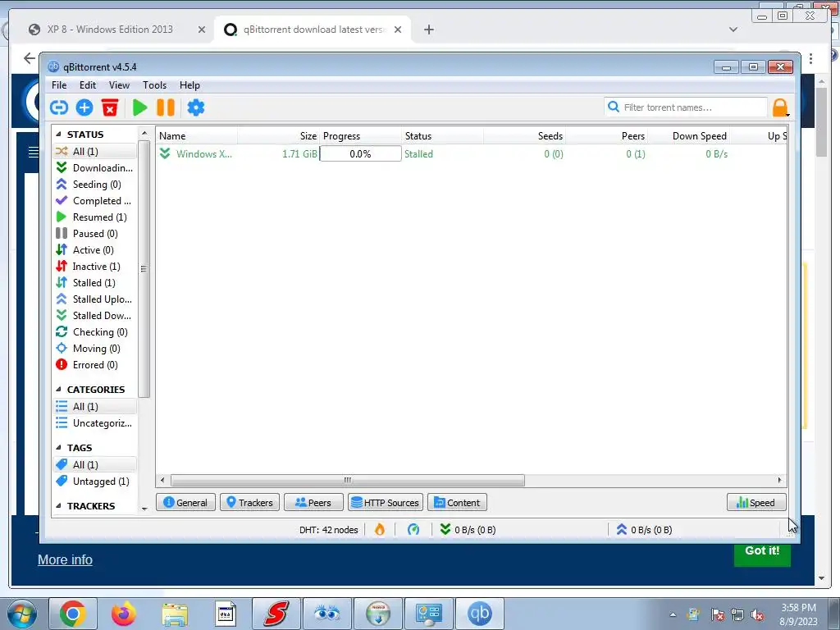Screen dimensions: 840x630
Task: Click the orange lock qBittorrent icon
Action: click(780, 107)
